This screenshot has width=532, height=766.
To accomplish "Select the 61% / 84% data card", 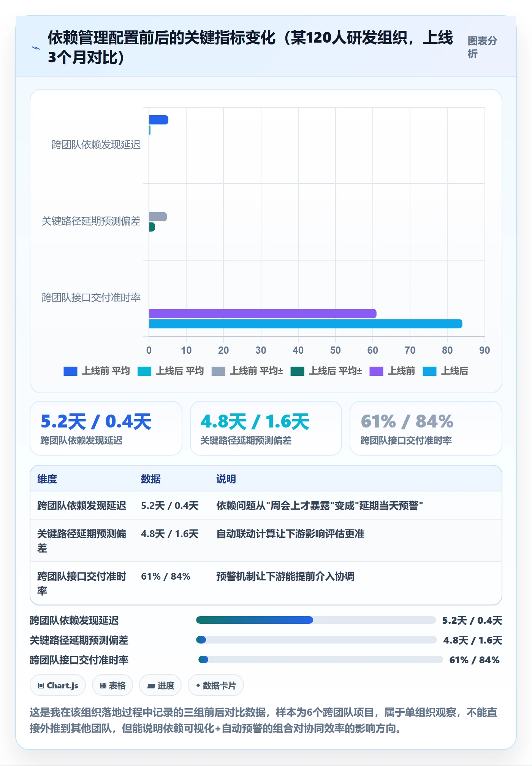I will [426, 428].
